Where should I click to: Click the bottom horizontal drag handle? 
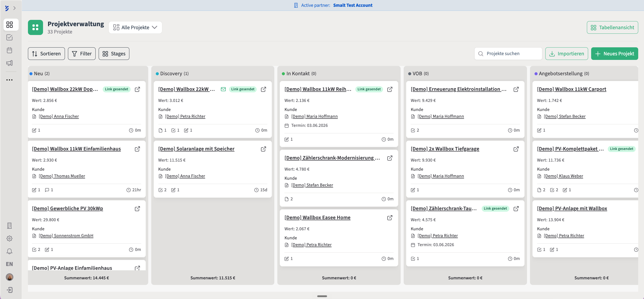tap(322, 296)
